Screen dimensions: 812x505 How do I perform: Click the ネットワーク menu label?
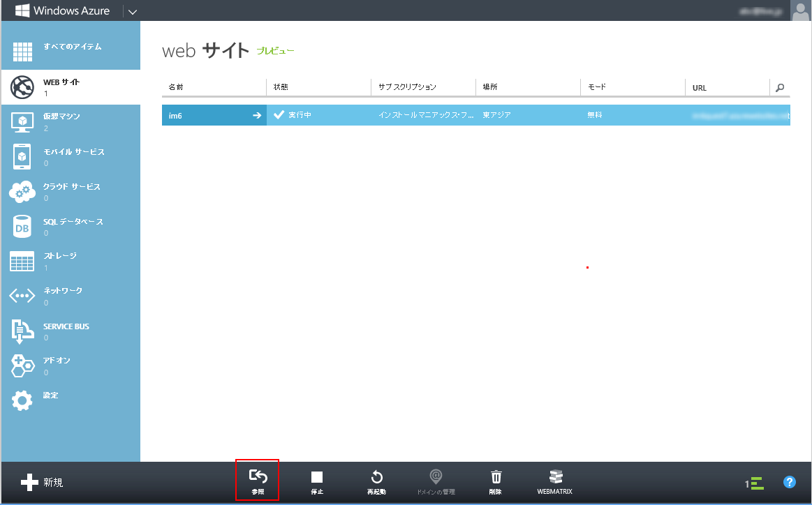(x=63, y=290)
